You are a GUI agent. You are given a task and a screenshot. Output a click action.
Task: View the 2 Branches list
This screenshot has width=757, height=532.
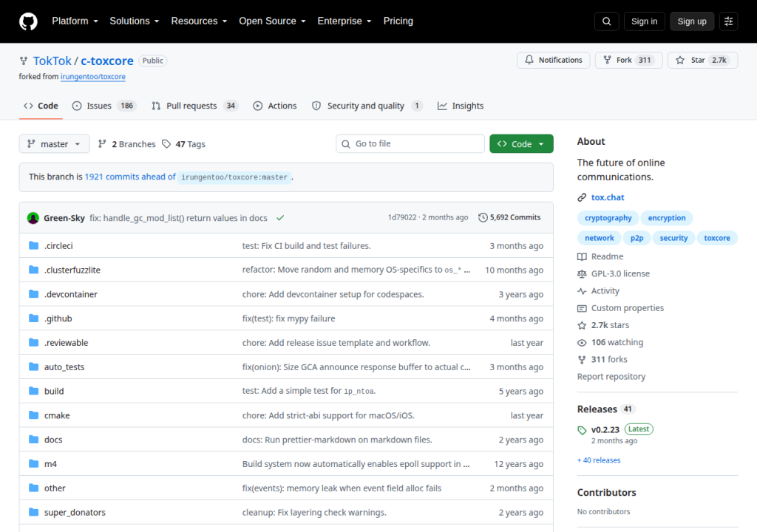[126, 144]
